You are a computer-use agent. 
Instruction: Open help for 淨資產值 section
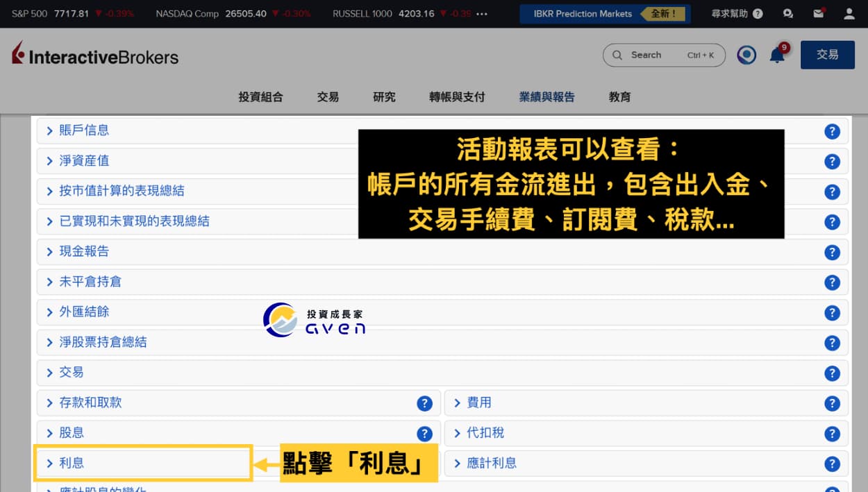[x=832, y=162]
